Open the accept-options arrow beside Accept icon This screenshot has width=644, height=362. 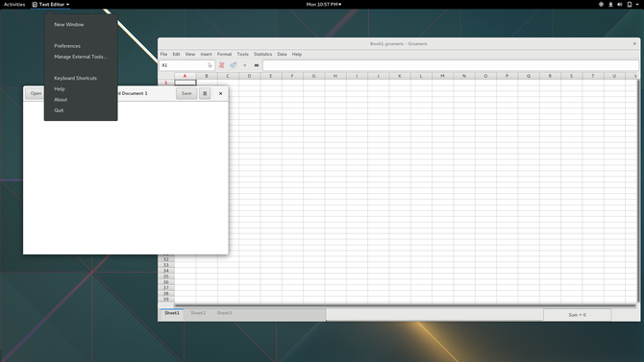click(x=245, y=65)
